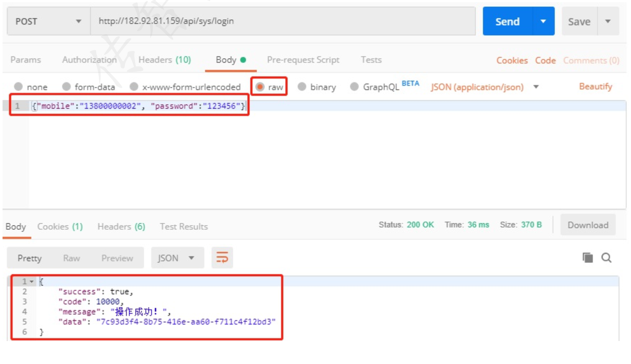Open the JSON (application/json) content type dropdown

tap(485, 87)
